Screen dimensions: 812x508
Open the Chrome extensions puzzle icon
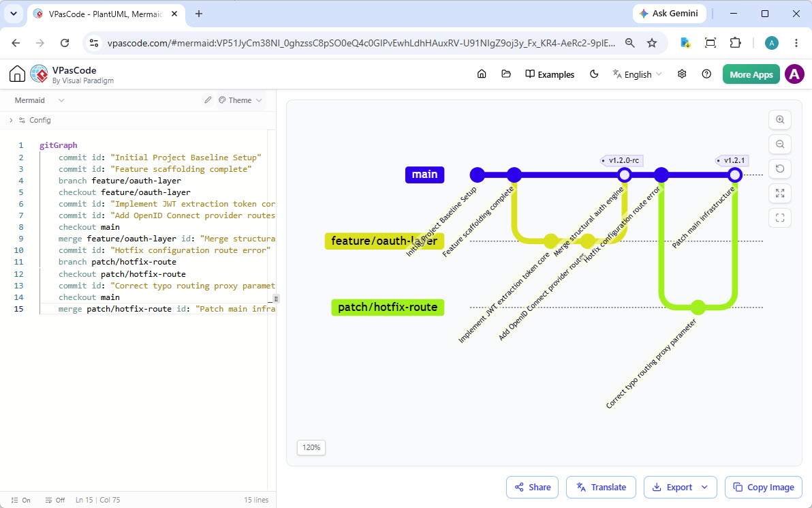pyautogui.click(x=735, y=43)
